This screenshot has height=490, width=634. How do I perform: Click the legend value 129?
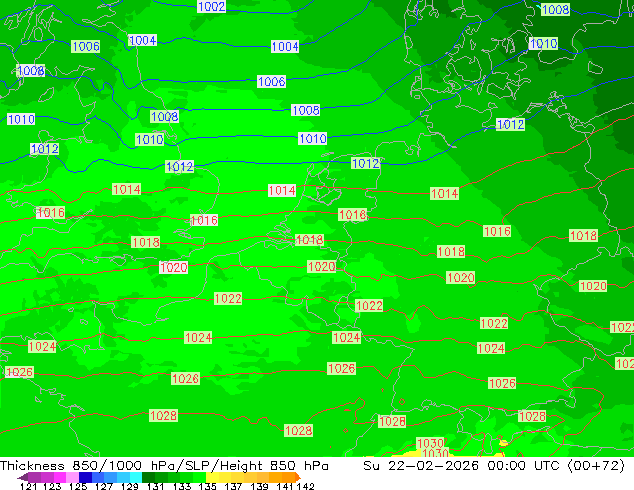click(130, 486)
